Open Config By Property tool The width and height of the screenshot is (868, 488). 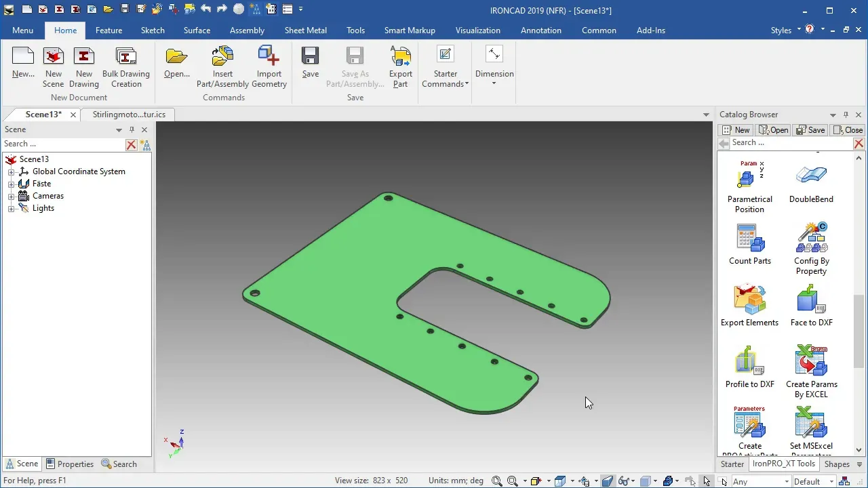pos(811,249)
